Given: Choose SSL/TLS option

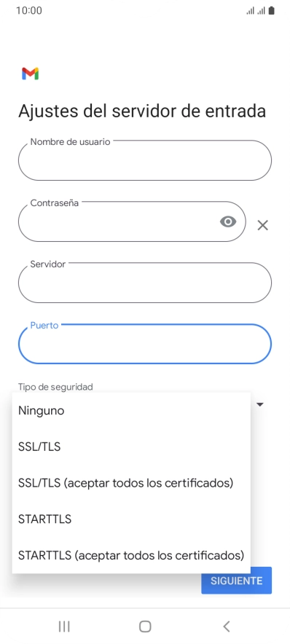Looking at the screenshot, I should 131,447.
